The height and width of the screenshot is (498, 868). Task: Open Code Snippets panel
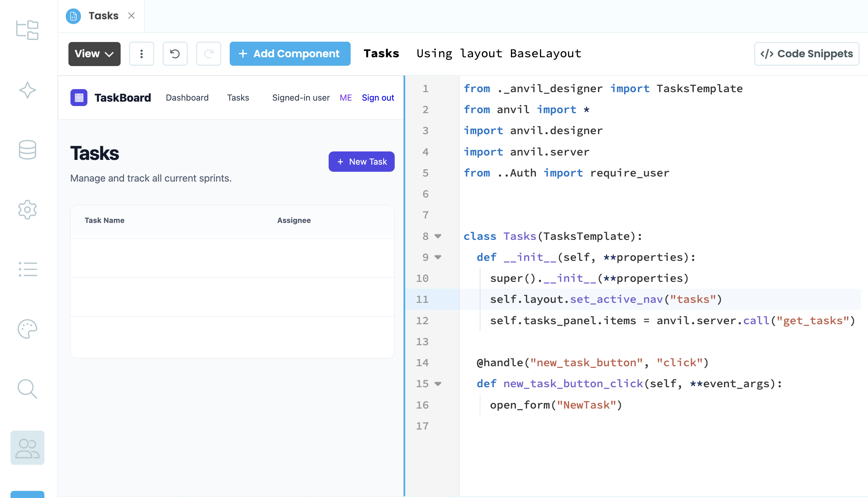point(806,54)
